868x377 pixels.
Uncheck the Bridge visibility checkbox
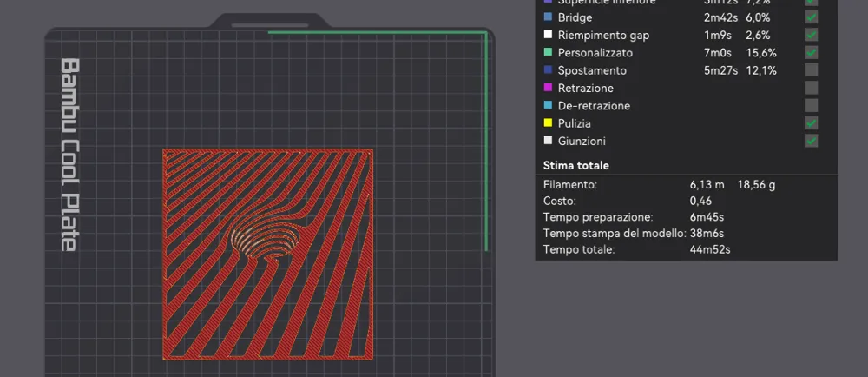(x=811, y=17)
